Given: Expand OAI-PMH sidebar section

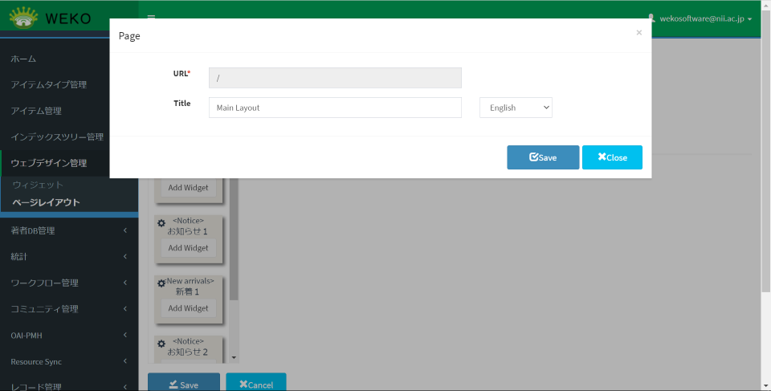Looking at the screenshot, I should [69, 335].
